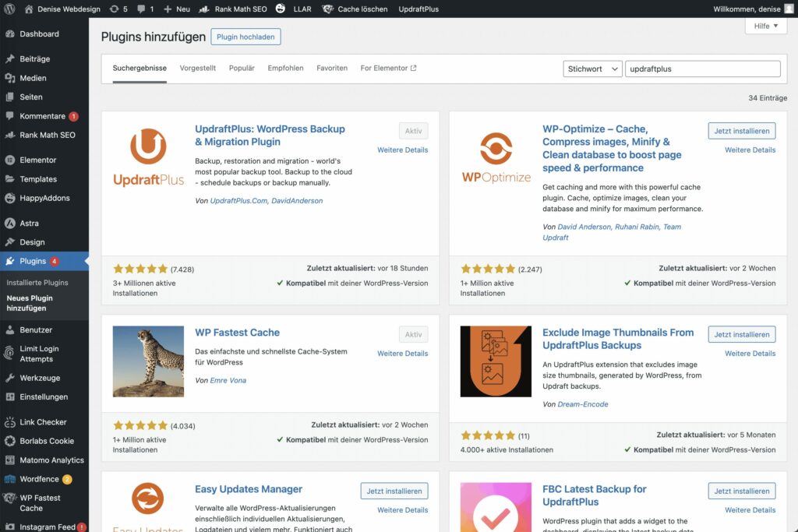This screenshot has height=532, width=798.
Task: Click the Link Checker icon
Action: point(9,421)
